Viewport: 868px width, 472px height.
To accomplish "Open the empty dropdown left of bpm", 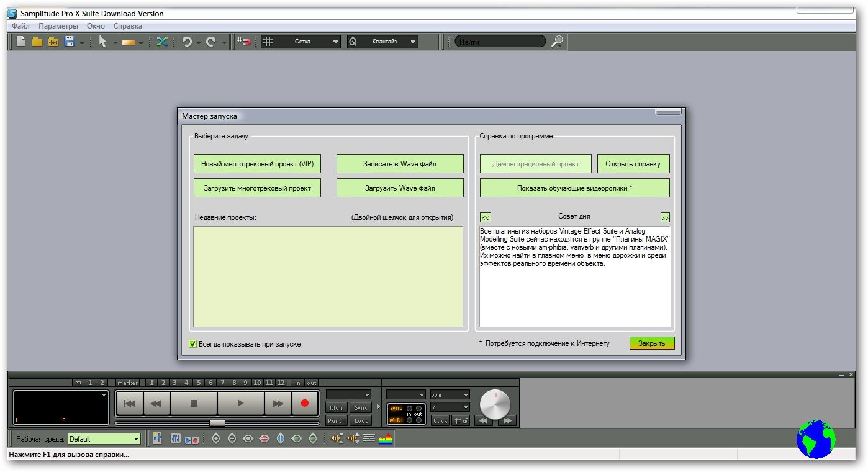I will click(406, 394).
